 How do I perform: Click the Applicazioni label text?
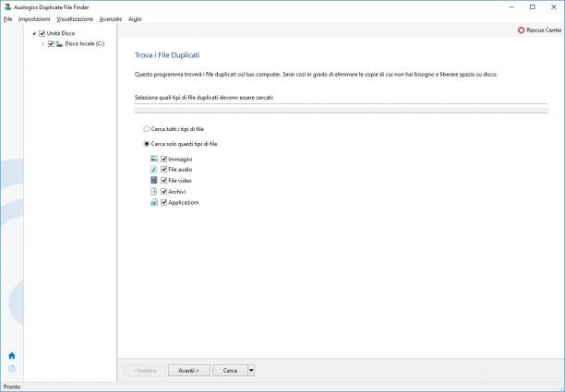tap(184, 202)
